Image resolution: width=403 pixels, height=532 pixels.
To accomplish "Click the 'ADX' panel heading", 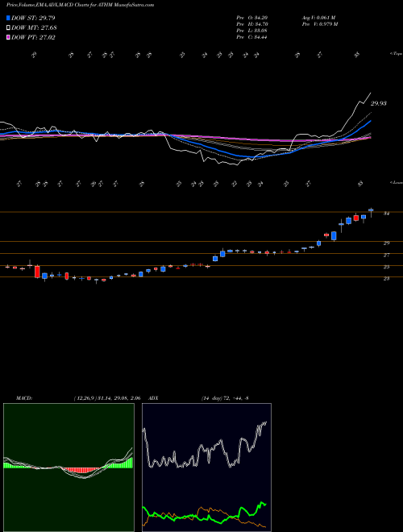I will (153, 398).
